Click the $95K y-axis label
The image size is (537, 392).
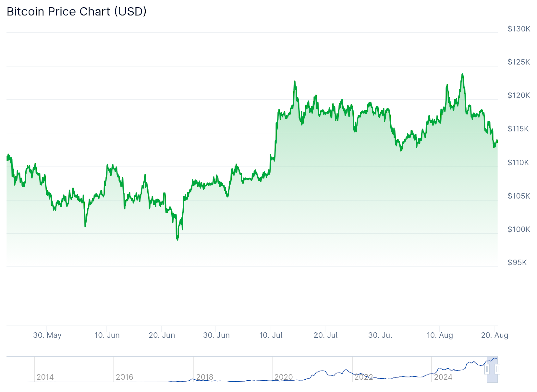(517, 262)
